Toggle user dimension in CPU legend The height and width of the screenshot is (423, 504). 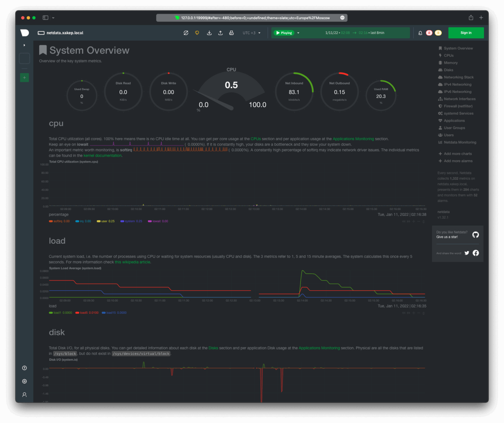click(x=106, y=221)
